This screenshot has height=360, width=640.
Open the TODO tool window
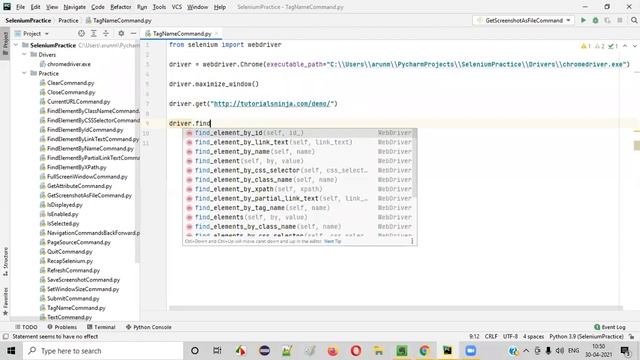tap(26, 327)
